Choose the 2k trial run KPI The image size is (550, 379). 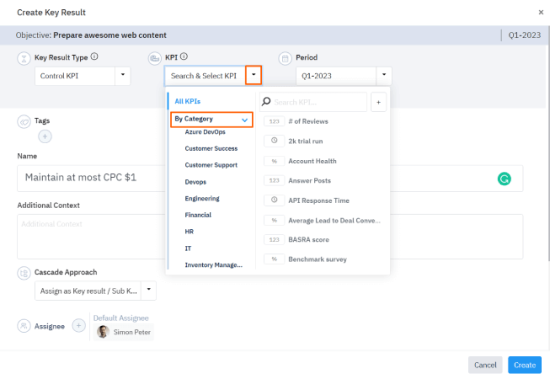(306, 141)
